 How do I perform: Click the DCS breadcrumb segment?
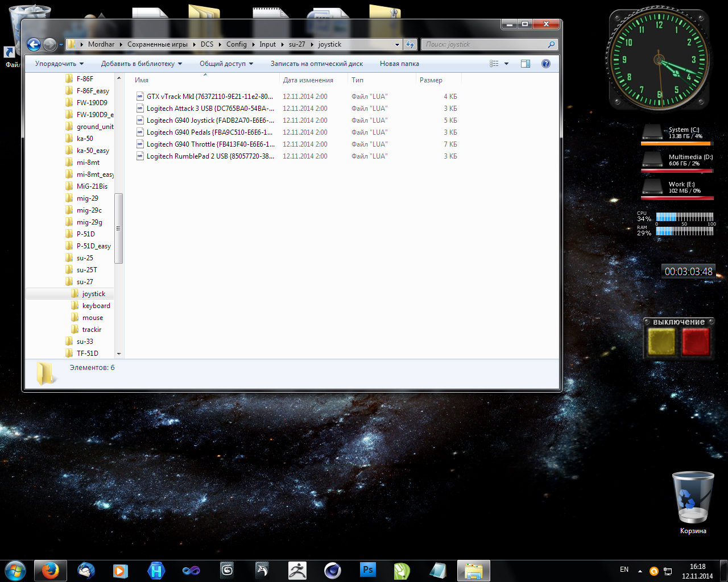click(x=207, y=44)
